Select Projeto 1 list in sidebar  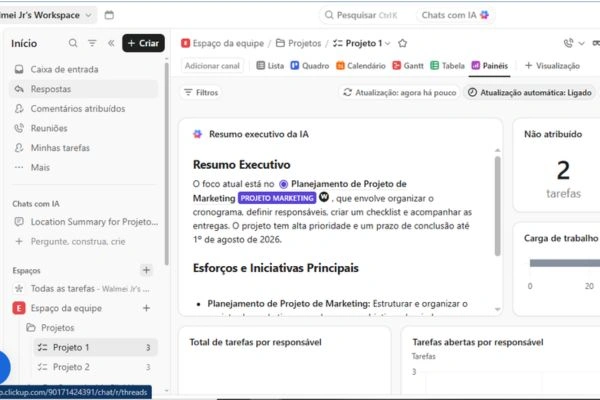pos(95,347)
